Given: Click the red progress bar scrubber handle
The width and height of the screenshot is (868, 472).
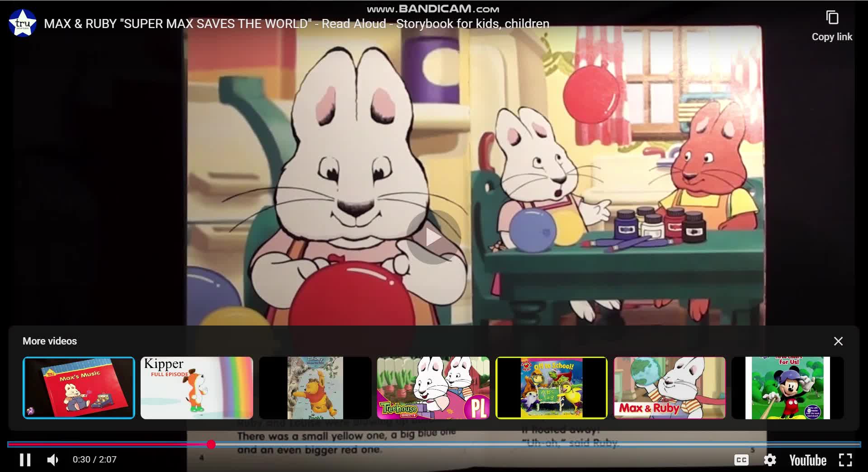Looking at the screenshot, I should point(211,444).
